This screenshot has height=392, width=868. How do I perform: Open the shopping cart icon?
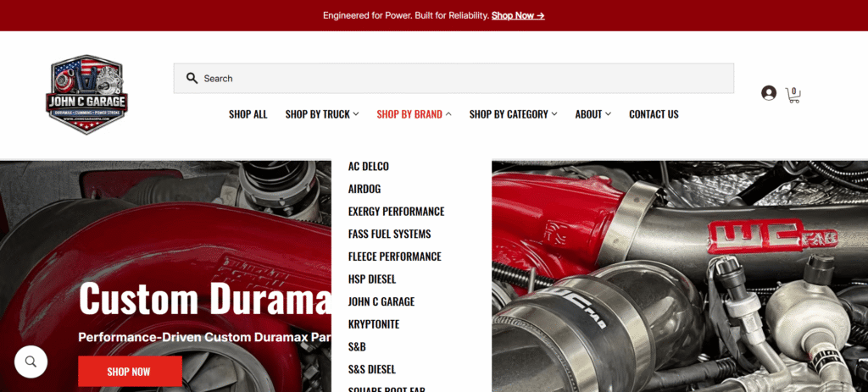(x=793, y=95)
